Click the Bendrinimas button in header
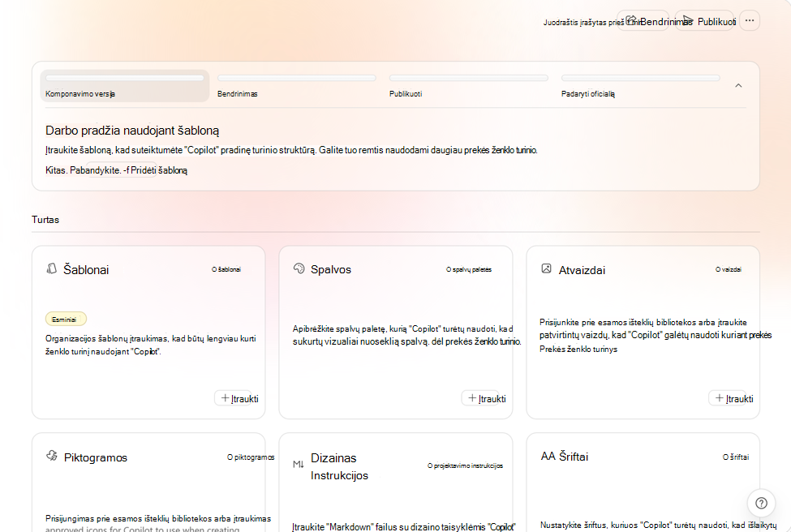The image size is (791, 532). (x=643, y=20)
